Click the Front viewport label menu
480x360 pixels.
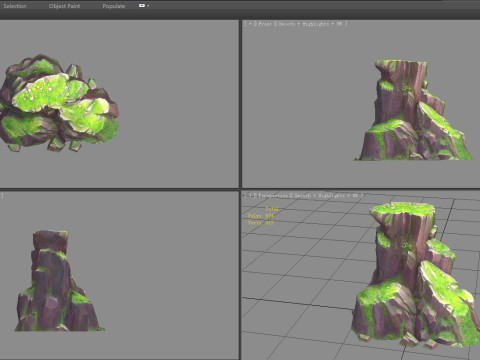(265, 24)
